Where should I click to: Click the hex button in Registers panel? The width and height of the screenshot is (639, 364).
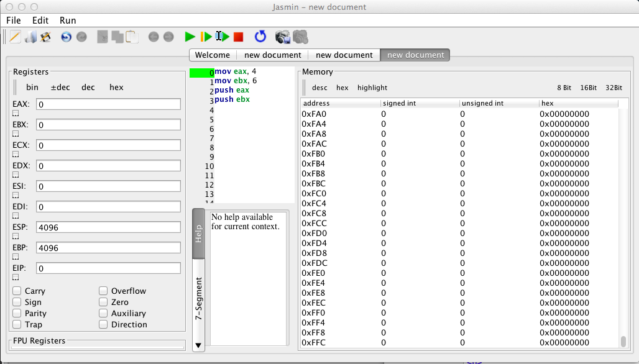click(x=116, y=88)
